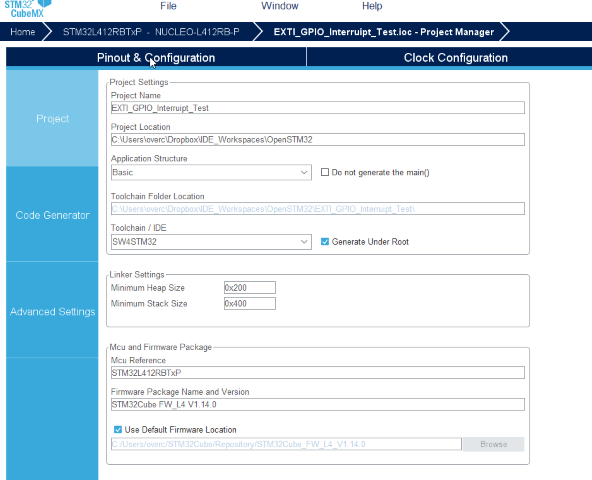Select the Code Generator side tab

[x=52, y=215]
